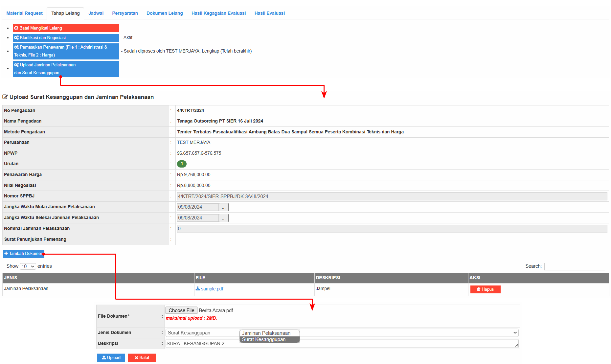Open date picker for Jangka Waktu Mulai
The image size is (611, 364).
(224, 207)
